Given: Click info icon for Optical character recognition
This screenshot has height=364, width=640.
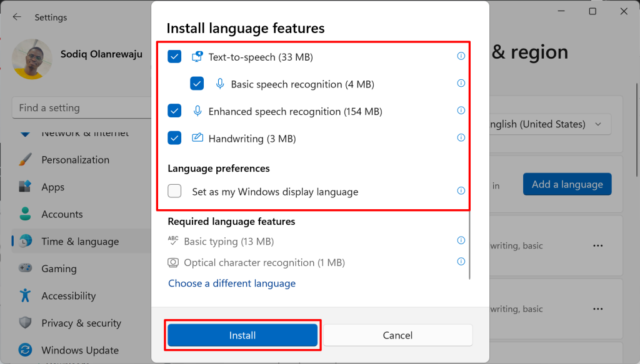Looking at the screenshot, I should tap(461, 262).
